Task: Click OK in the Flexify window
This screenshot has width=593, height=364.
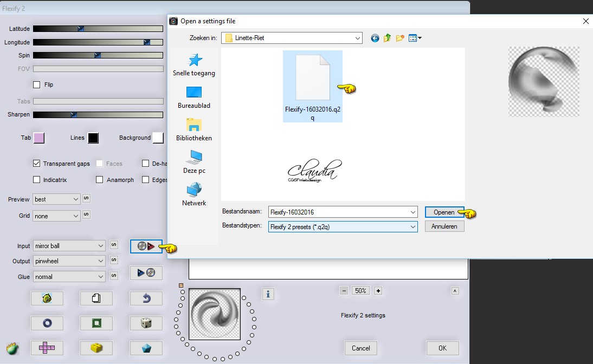Action: tap(442, 348)
